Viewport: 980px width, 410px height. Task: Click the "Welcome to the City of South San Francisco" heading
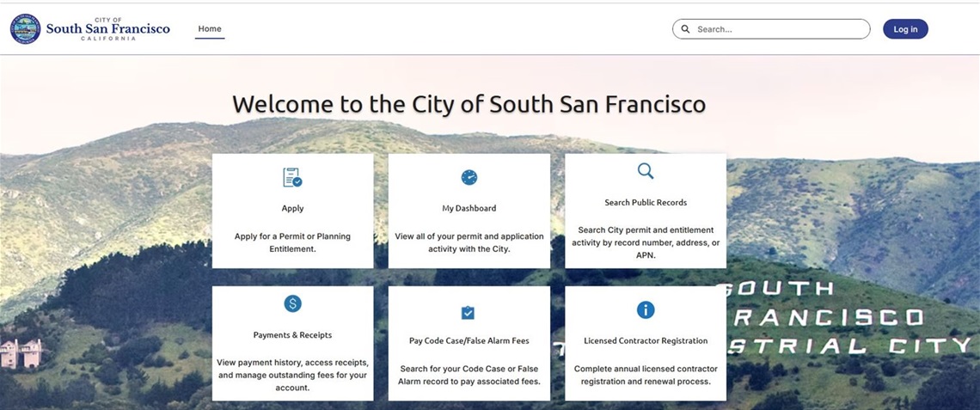pos(469,104)
